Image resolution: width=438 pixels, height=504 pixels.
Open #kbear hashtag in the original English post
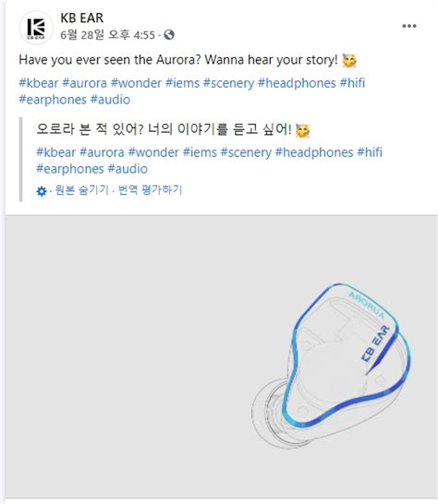(x=39, y=83)
